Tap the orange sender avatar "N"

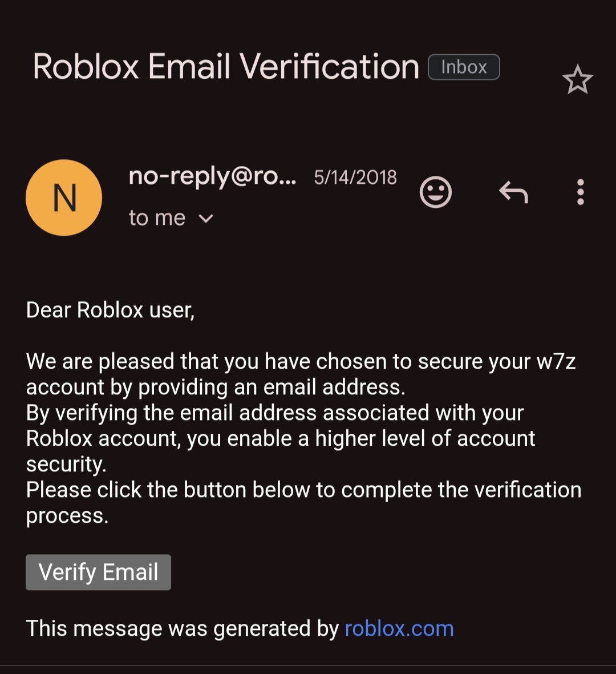click(x=64, y=197)
